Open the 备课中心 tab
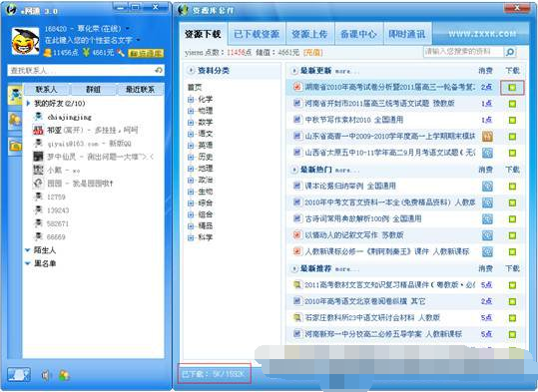538x392 pixels. 358,34
